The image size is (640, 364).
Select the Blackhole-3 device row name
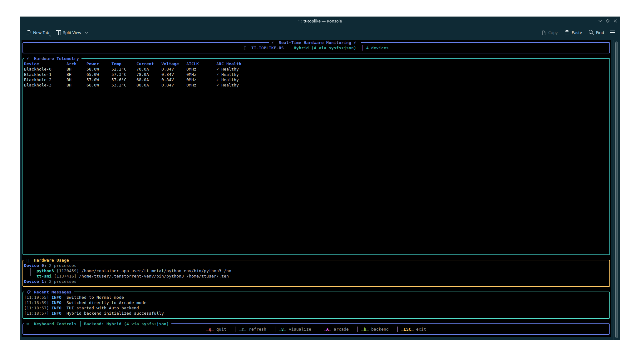tap(38, 85)
